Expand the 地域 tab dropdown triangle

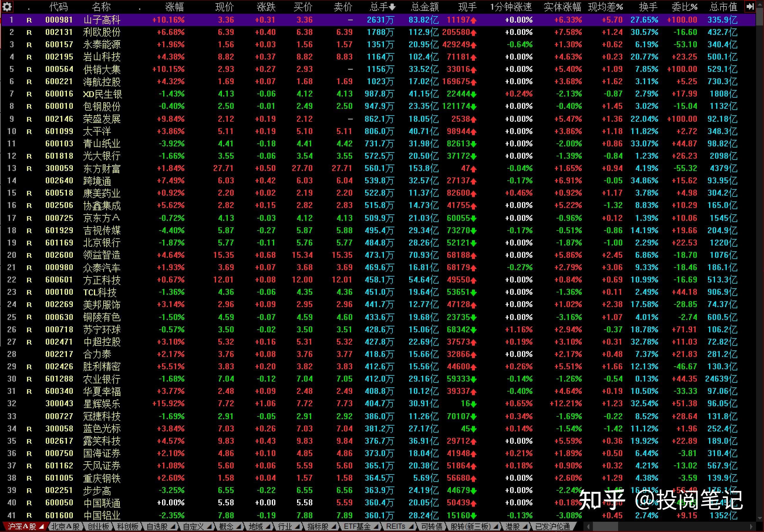pos(269,527)
